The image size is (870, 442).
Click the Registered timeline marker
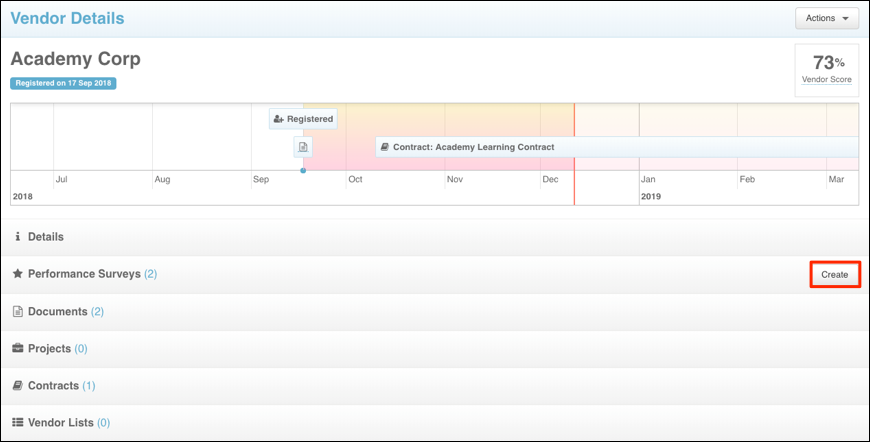click(303, 119)
